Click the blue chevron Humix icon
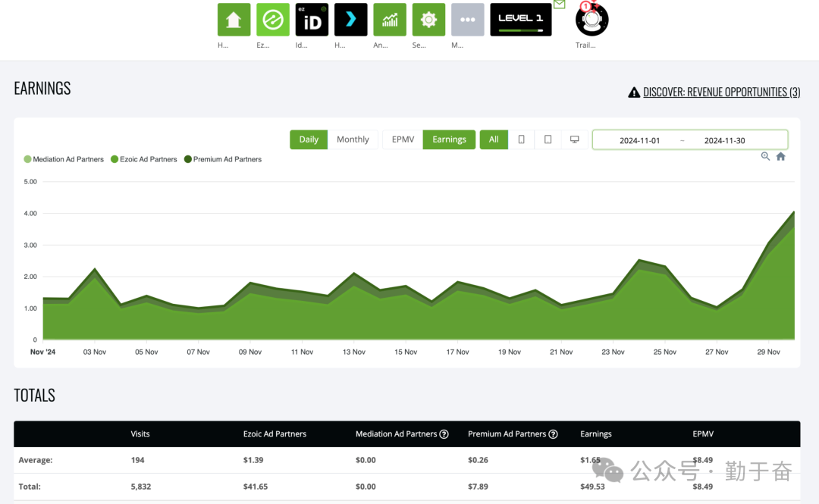This screenshot has width=819, height=504. point(350,20)
